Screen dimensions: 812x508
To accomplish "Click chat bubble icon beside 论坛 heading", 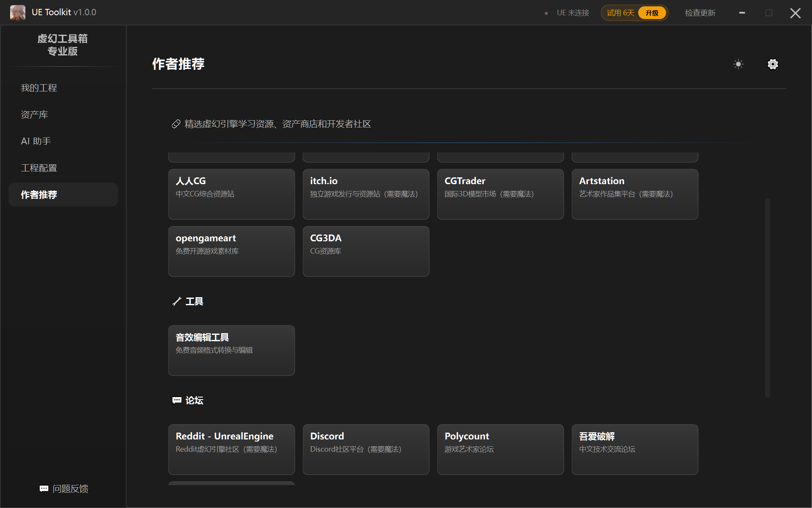I will coord(177,400).
